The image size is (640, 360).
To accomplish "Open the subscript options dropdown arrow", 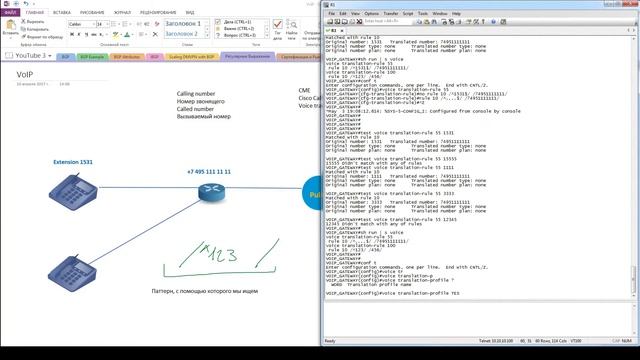I will pyautogui.click(x=107, y=35).
